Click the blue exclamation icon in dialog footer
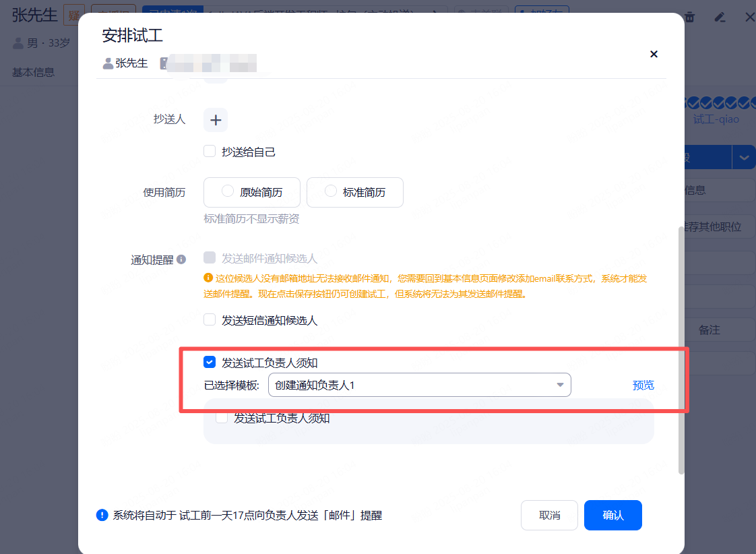756x554 pixels. [102, 515]
